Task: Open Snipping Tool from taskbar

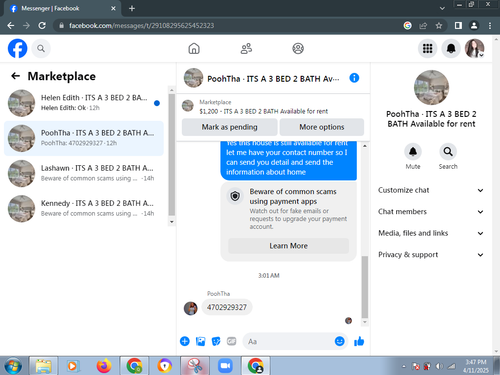Action: click(195, 366)
